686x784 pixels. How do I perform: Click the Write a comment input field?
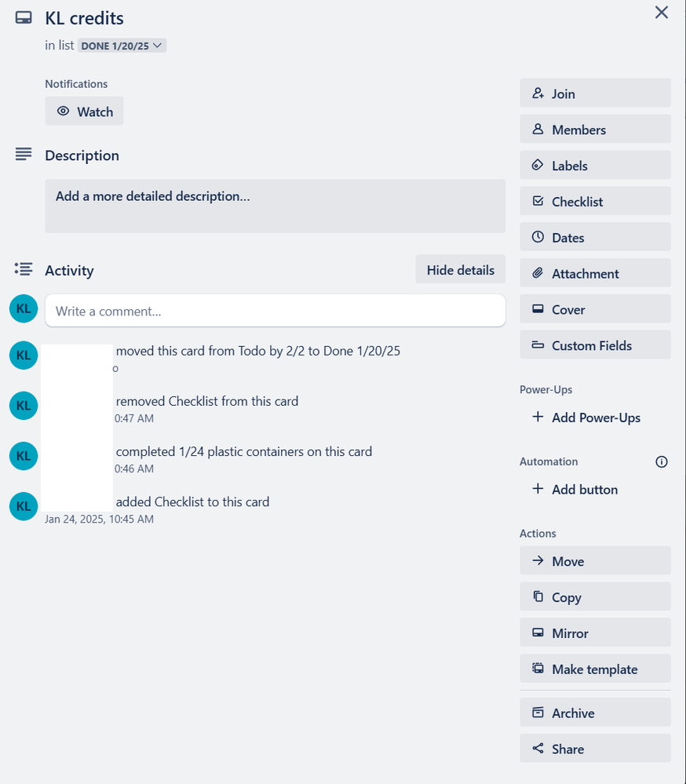(x=275, y=311)
